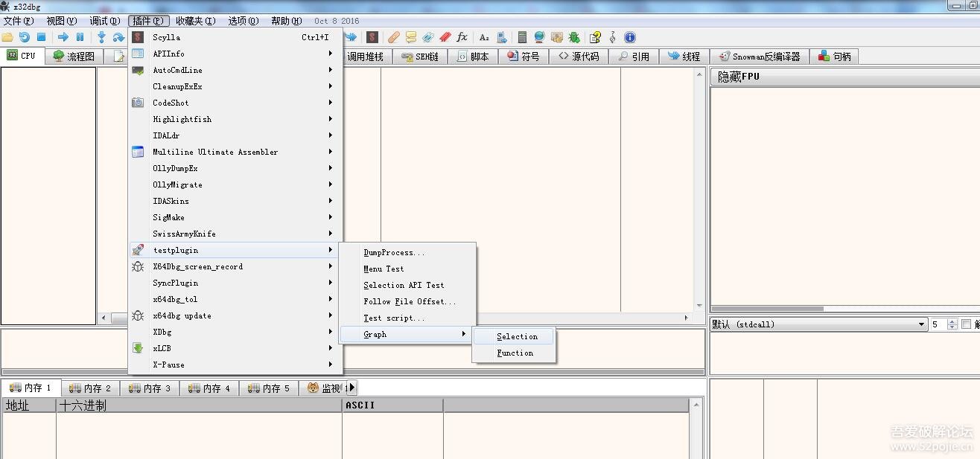Viewport: 980px width, 459px height.
Task: Toggle the checkbox beside the argument count
Action: tap(966, 324)
